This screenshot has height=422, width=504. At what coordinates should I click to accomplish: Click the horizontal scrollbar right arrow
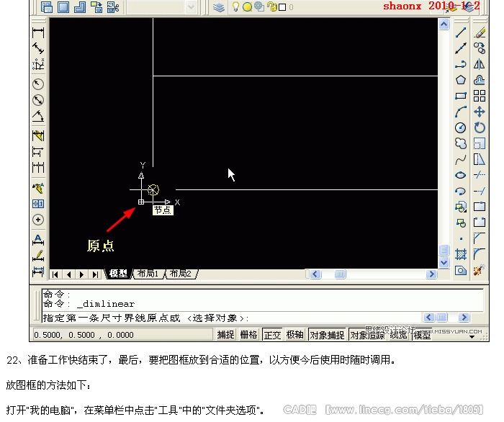[x=431, y=274]
